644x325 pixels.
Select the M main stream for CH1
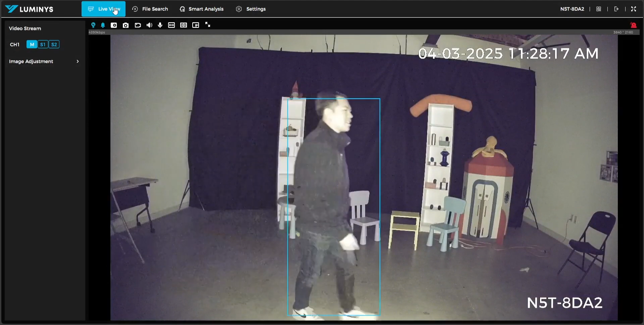[x=32, y=44]
